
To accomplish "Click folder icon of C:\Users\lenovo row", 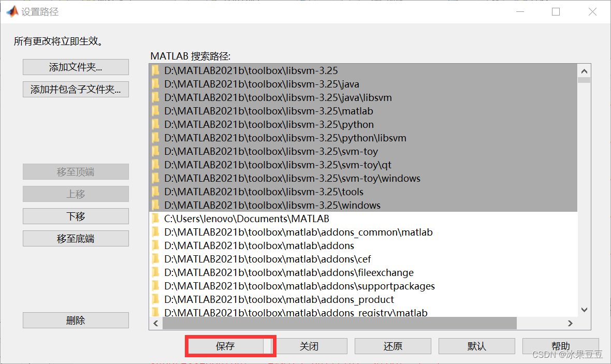I will click(x=155, y=218).
